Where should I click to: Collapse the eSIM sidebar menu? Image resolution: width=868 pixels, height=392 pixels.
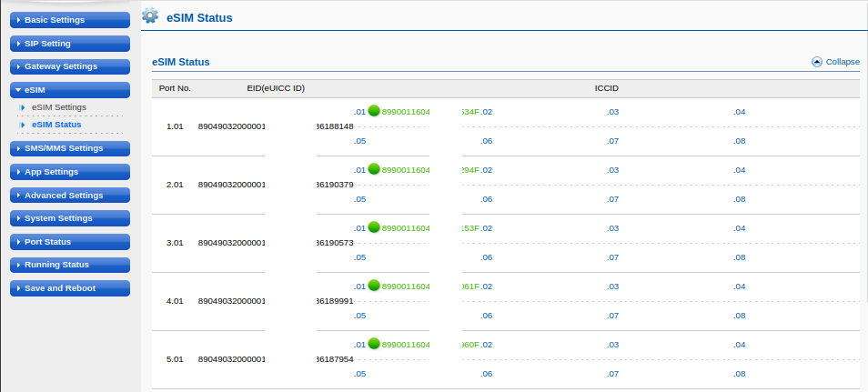tap(70, 90)
